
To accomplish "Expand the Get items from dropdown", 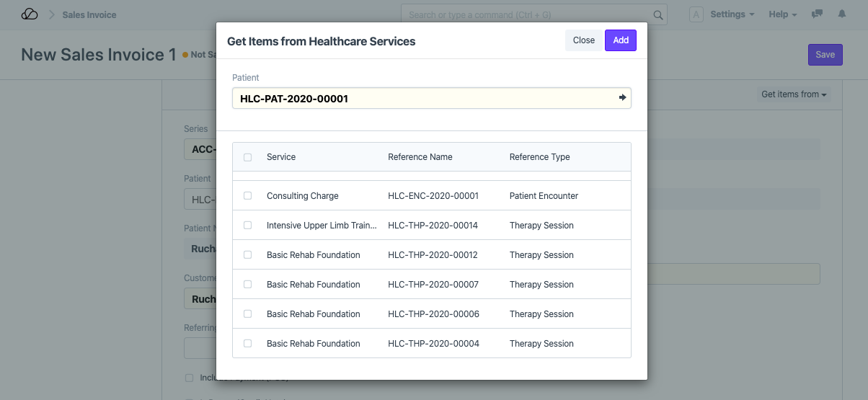I will [794, 94].
